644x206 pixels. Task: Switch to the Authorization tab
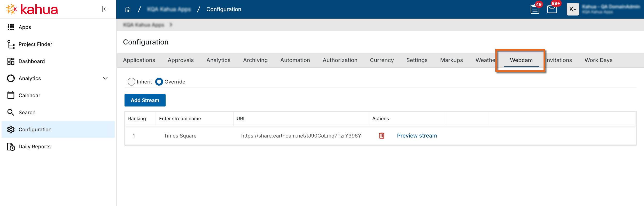click(340, 60)
